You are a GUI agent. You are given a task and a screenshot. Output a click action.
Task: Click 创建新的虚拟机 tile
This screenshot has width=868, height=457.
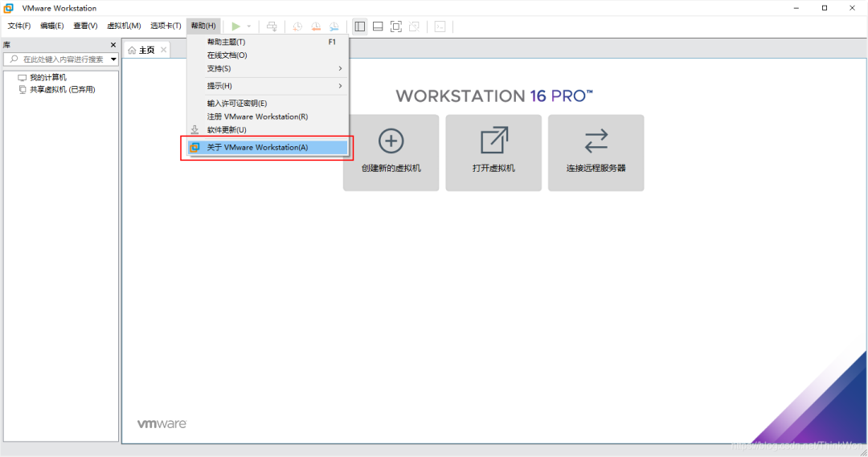(x=391, y=153)
